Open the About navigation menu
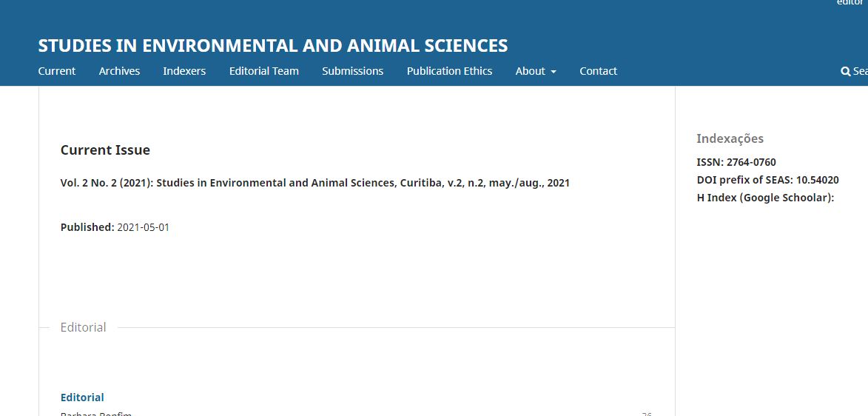This screenshot has height=416, width=868. click(536, 71)
